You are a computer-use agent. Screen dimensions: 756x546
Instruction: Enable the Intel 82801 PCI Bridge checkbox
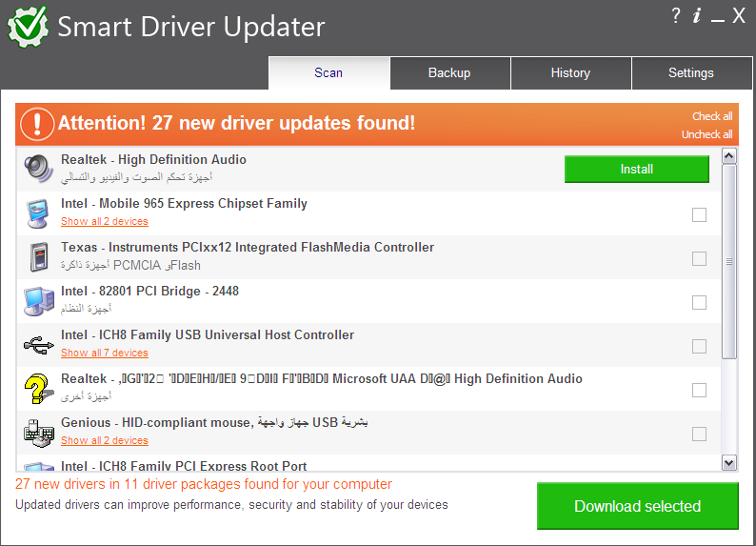point(699,302)
